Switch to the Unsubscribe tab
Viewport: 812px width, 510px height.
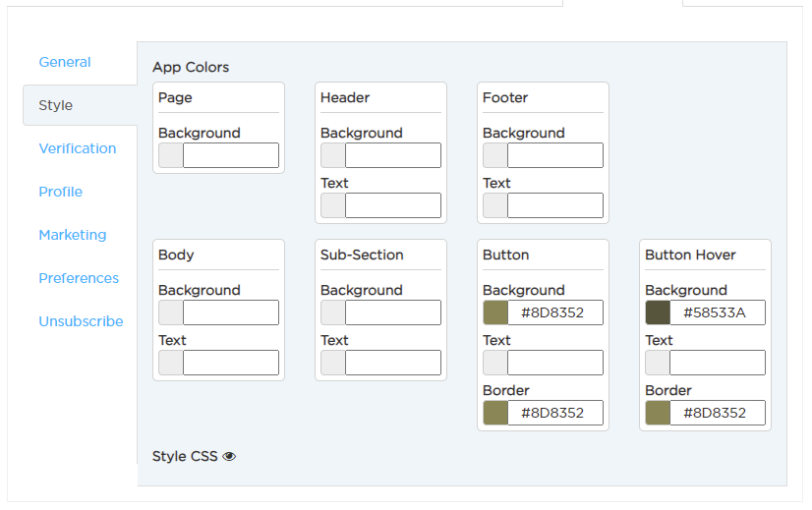point(81,321)
